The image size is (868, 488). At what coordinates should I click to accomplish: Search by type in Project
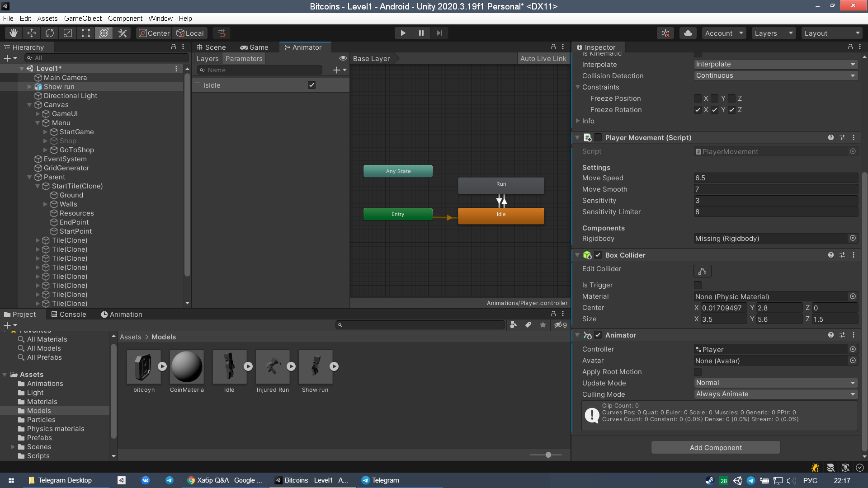pos(514,325)
